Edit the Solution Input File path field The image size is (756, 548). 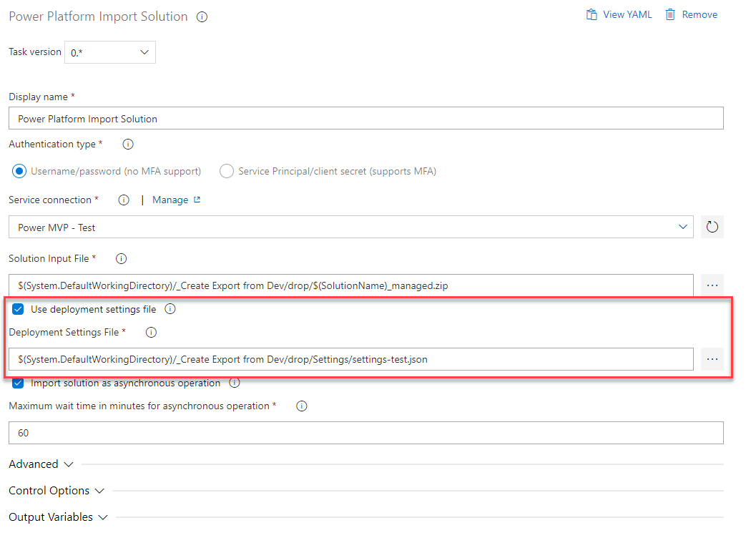tap(351, 285)
